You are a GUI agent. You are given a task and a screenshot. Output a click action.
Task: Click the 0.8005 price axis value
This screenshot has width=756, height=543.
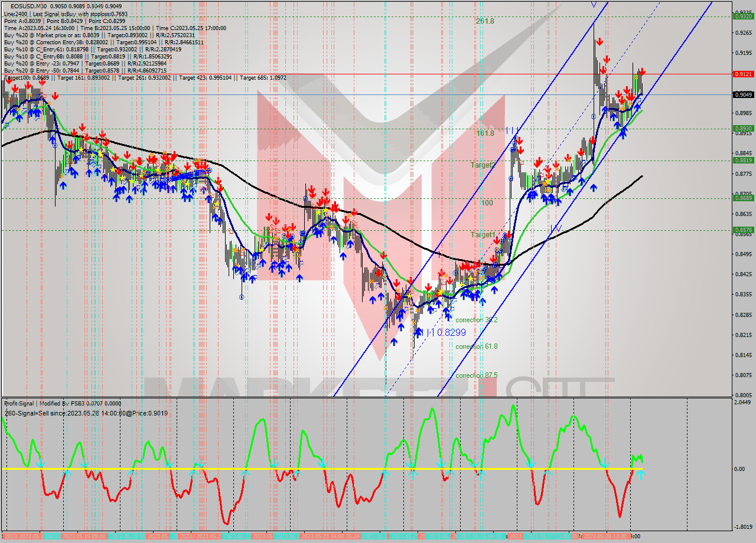click(x=743, y=394)
